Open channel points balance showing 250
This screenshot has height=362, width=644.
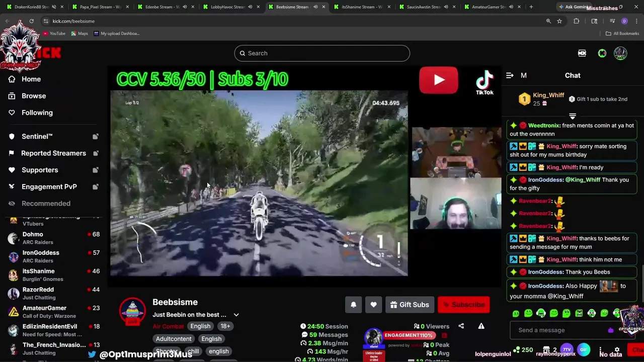click(523, 349)
